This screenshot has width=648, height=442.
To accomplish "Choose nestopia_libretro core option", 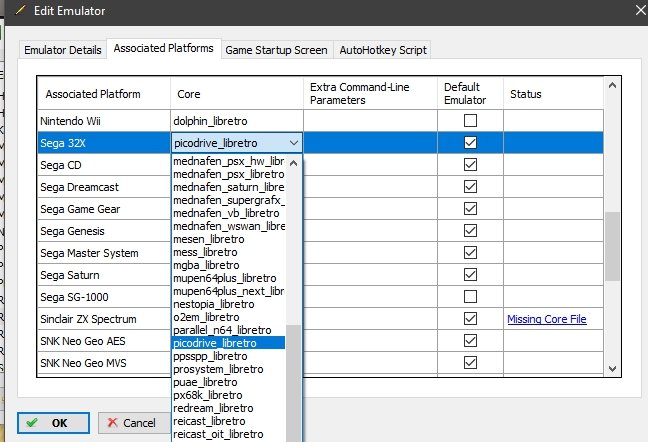I will (x=229, y=304).
